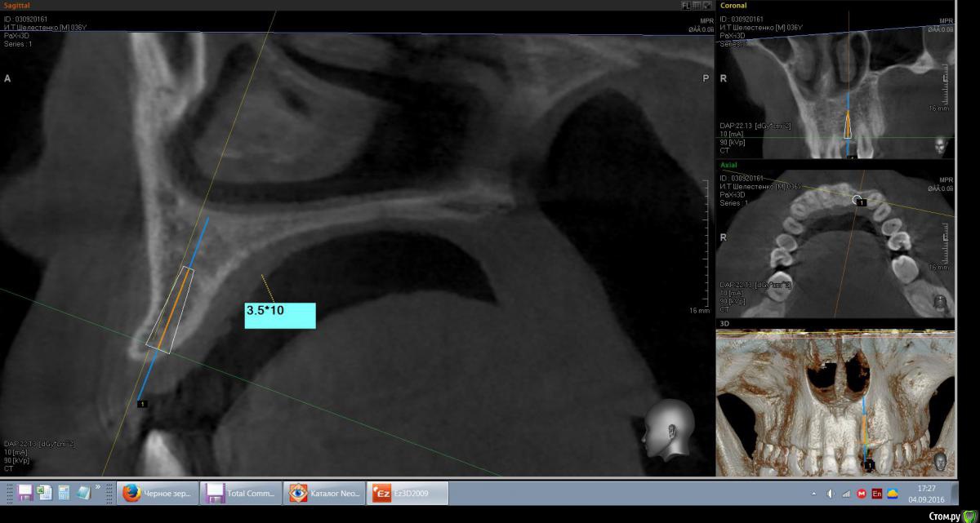Image resolution: width=980 pixels, height=523 pixels.
Task: Click the checkmark icon in the Sagittal header
Action: coord(707,5)
